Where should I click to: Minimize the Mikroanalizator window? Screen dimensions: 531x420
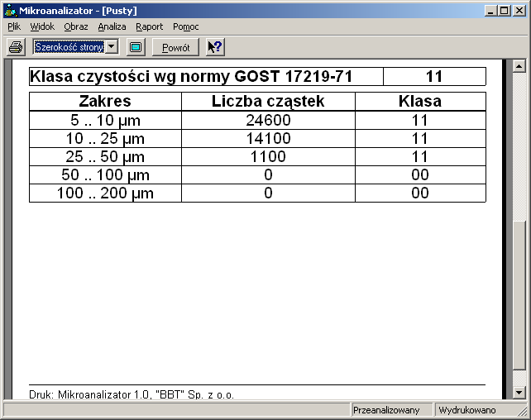(490, 11)
